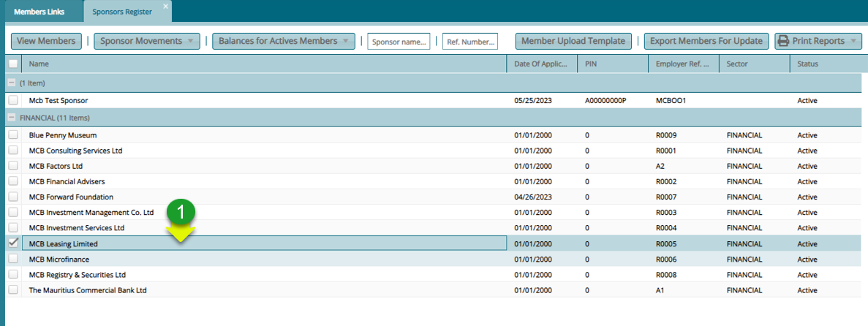Close the Sponsors Register tab
Image resolution: width=868 pixels, height=326 pixels.
click(165, 6)
